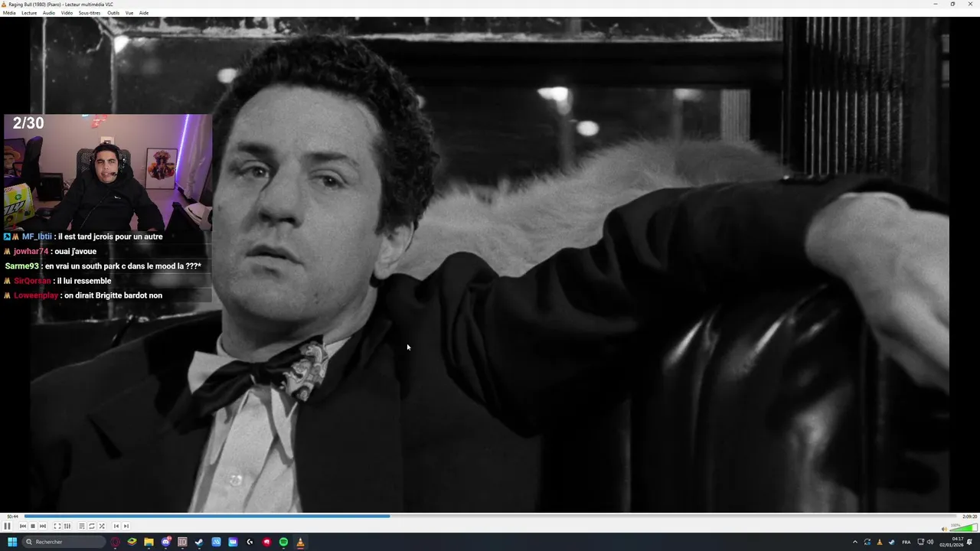This screenshot has height=551, width=980.
Task: Open the Vue menu
Action: pos(129,13)
